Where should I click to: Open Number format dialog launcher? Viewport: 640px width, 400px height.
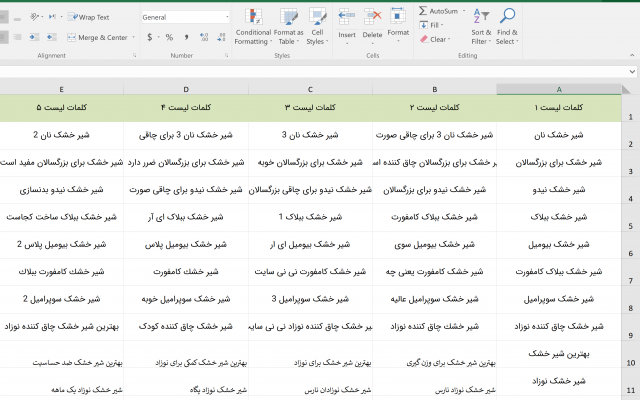227,56
